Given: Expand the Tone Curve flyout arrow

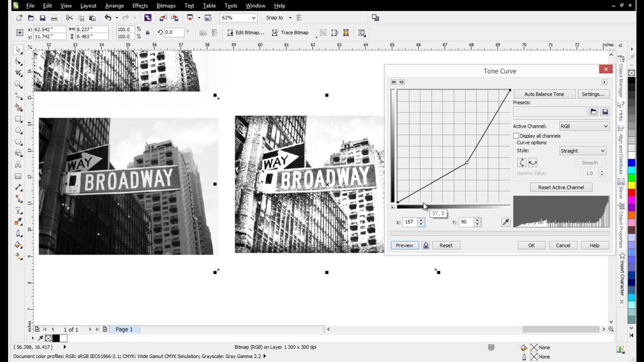Looking at the screenshot, I should 604,82.
